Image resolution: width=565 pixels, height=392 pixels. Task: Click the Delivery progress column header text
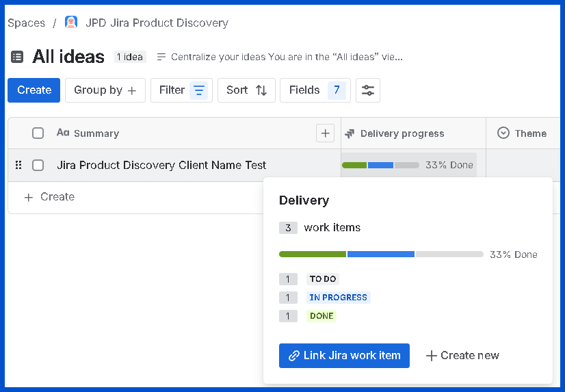(x=402, y=133)
